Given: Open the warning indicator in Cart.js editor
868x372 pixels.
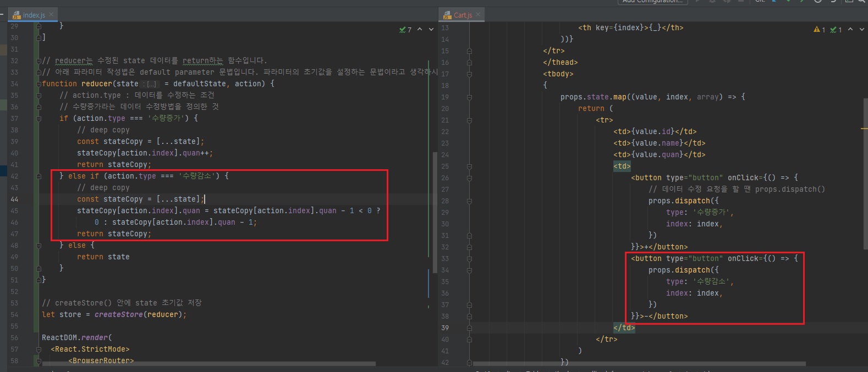Looking at the screenshot, I should pos(820,30).
